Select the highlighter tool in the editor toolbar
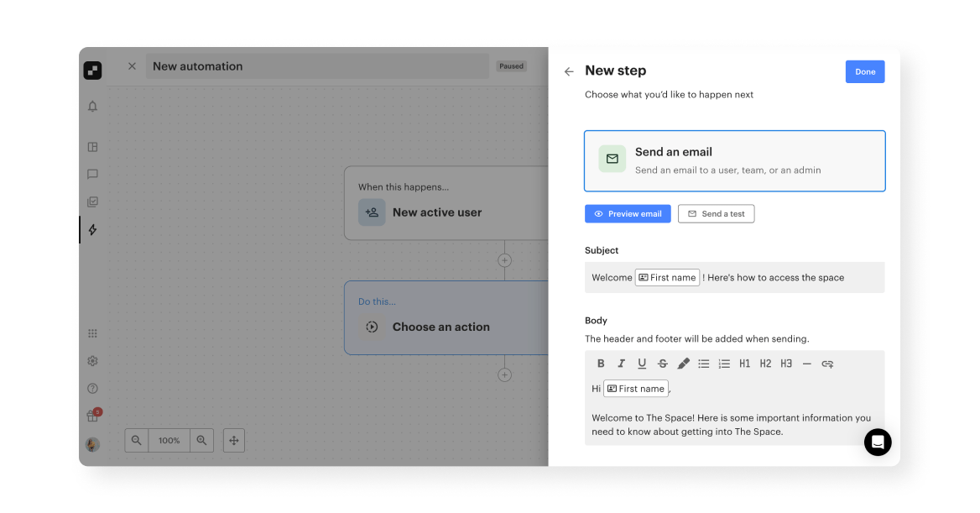 [x=682, y=364]
